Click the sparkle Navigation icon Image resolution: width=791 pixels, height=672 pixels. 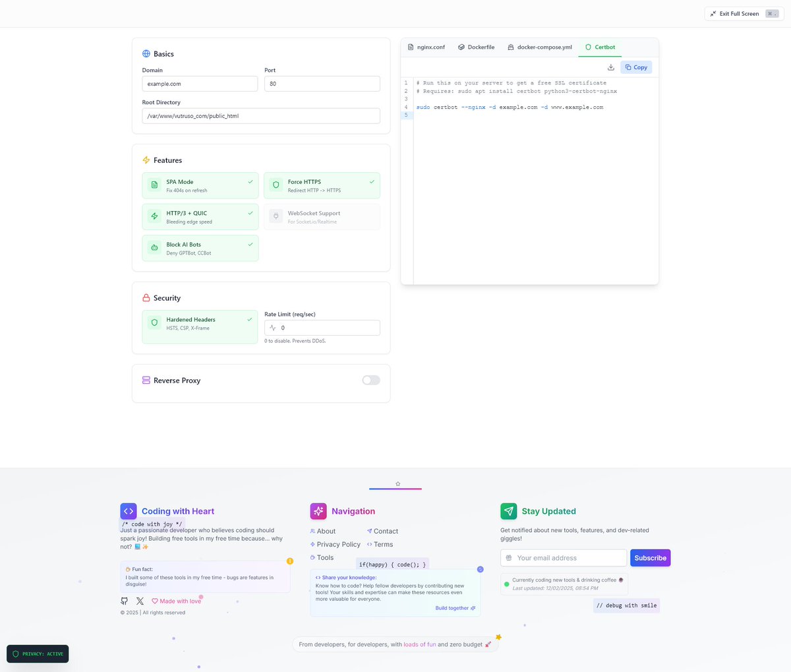pyautogui.click(x=318, y=511)
